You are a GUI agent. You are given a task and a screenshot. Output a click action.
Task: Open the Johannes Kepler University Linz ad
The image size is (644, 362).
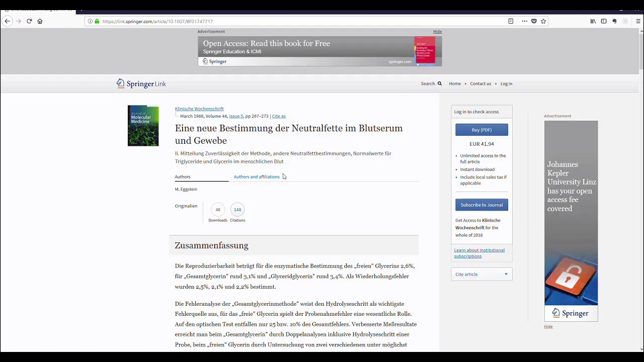(571, 221)
